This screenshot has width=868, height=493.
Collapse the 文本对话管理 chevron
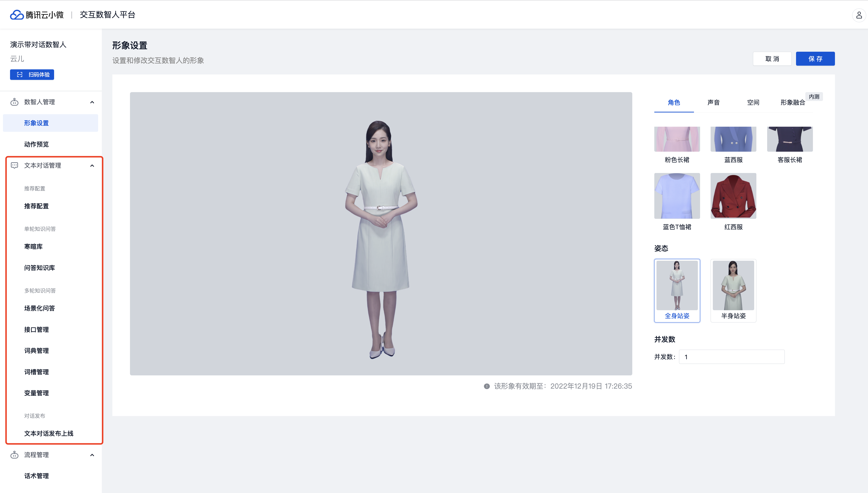[x=92, y=166]
